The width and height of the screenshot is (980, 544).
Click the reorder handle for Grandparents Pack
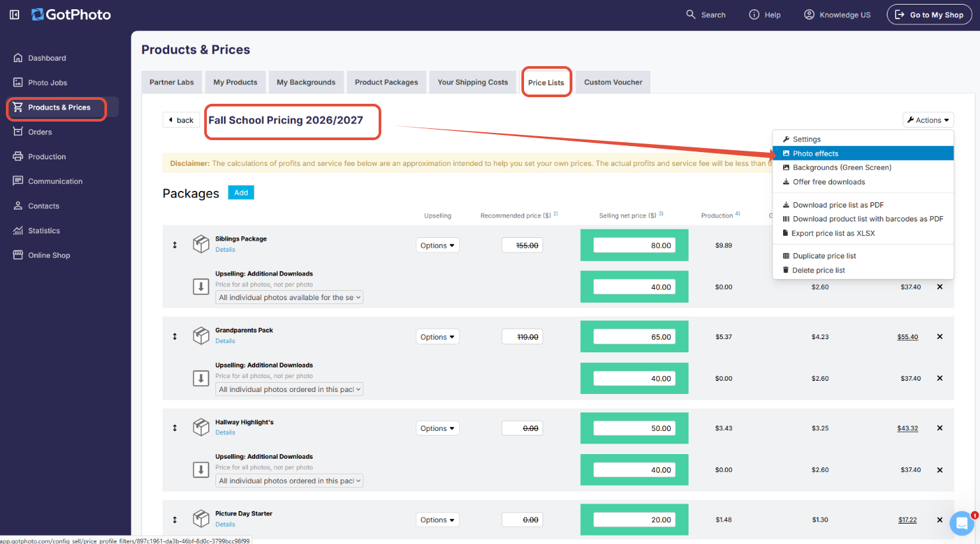[x=175, y=336]
